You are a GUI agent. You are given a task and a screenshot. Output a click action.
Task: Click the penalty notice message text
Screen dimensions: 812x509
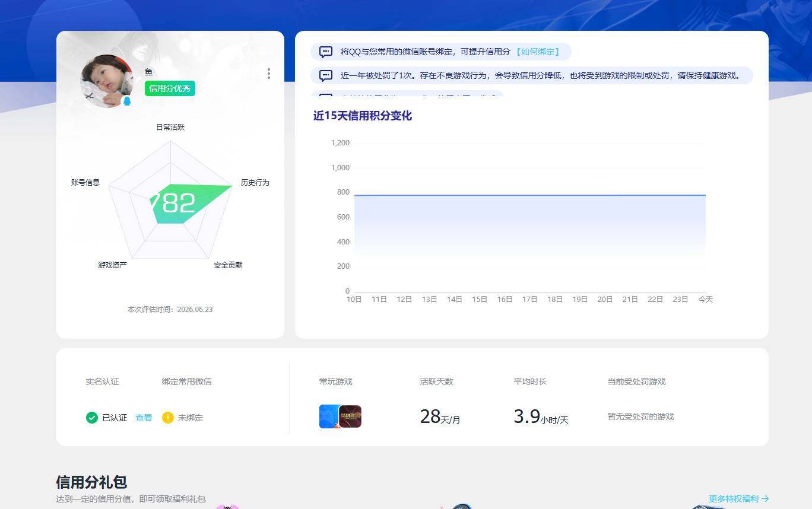541,75
